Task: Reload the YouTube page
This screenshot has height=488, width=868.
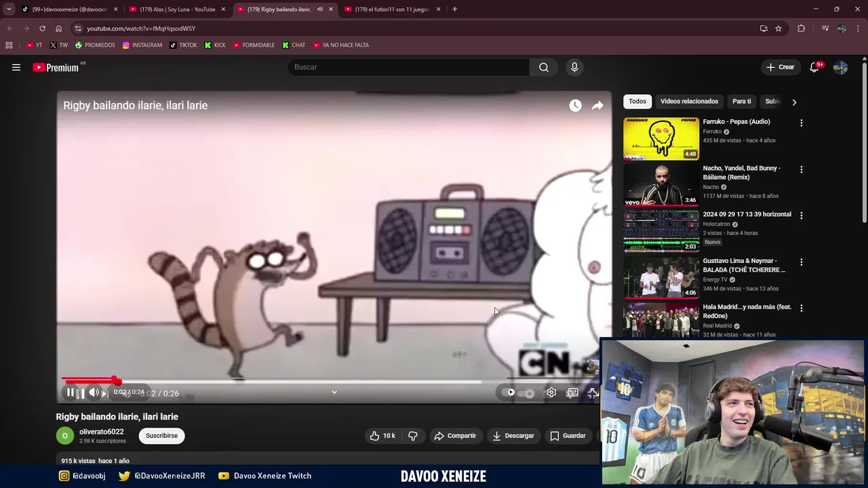Action: coord(42,28)
